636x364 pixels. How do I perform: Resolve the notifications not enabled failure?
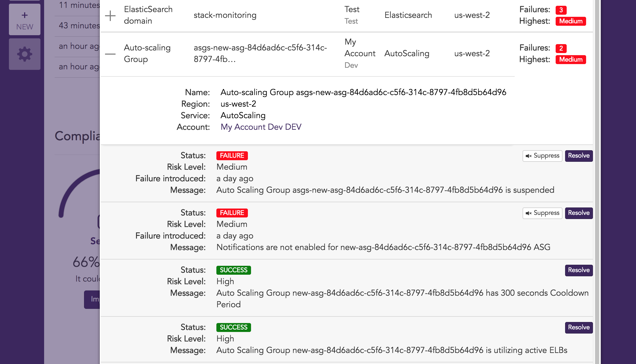[x=579, y=213]
